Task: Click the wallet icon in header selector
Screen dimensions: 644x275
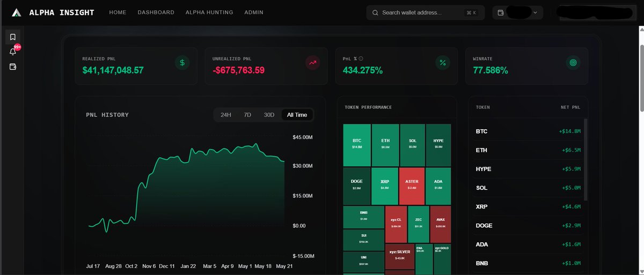Action: [x=501, y=13]
